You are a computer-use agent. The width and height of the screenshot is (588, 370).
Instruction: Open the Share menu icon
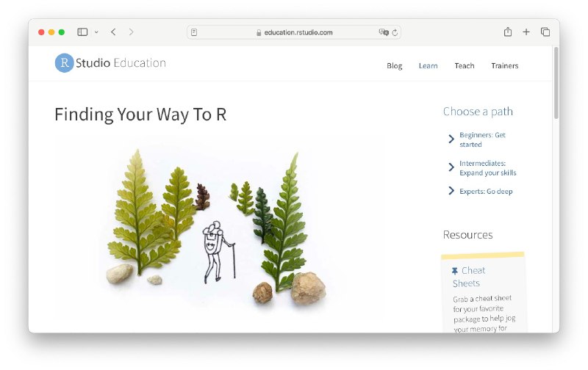point(508,32)
